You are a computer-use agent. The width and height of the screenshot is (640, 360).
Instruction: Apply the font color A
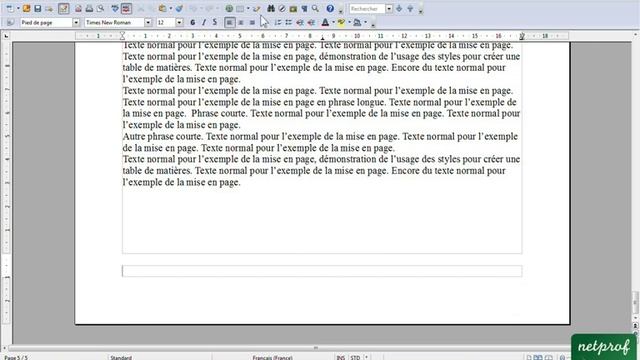pyautogui.click(x=325, y=22)
